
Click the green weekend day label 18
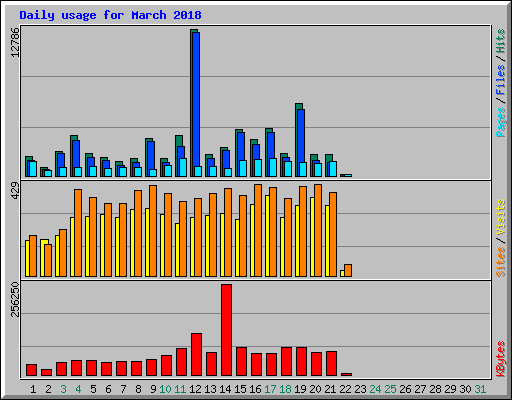[x=285, y=389]
